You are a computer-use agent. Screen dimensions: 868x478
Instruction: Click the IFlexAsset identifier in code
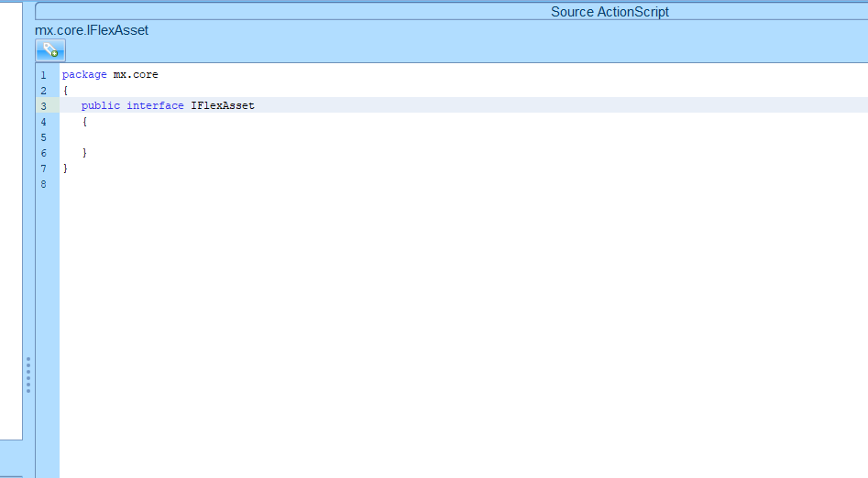223,105
